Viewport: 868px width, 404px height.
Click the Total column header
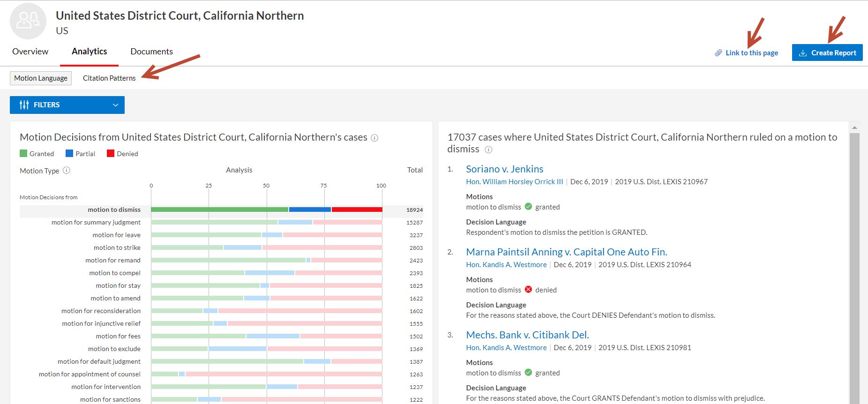[415, 170]
